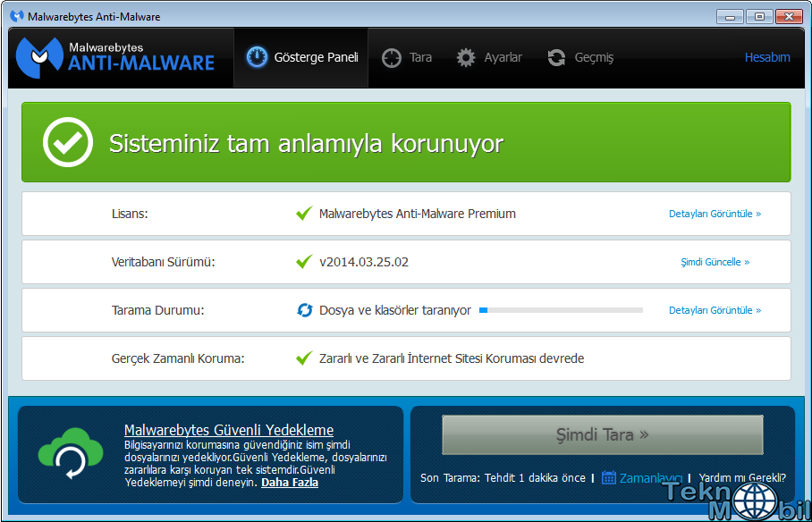Click the green checkmark beside Lisans status
This screenshot has height=522, width=812.
(x=304, y=214)
